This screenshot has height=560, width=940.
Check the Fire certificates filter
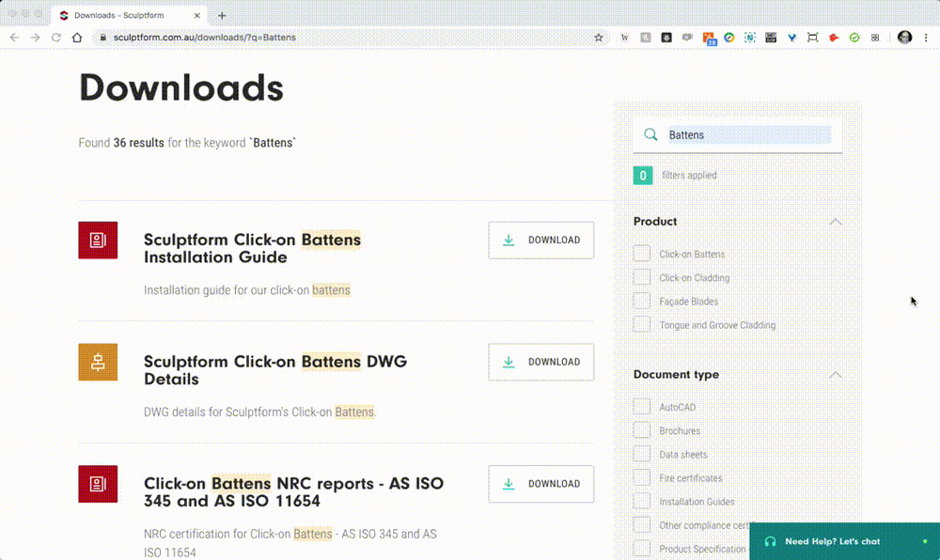pyautogui.click(x=641, y=477)
